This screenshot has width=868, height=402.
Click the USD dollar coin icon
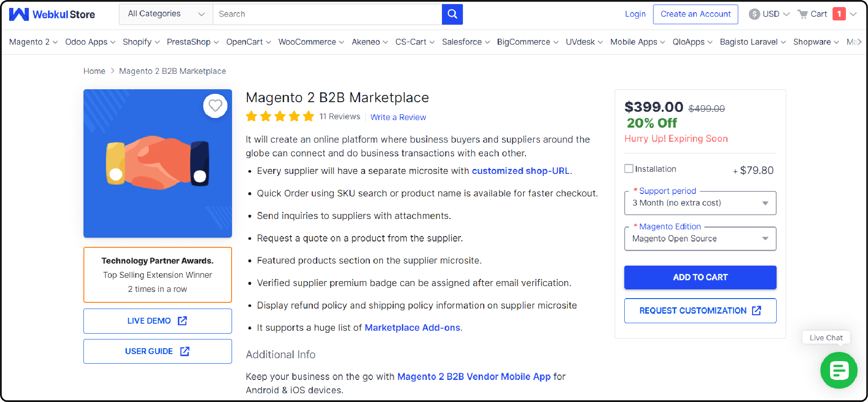click(754, 14)
